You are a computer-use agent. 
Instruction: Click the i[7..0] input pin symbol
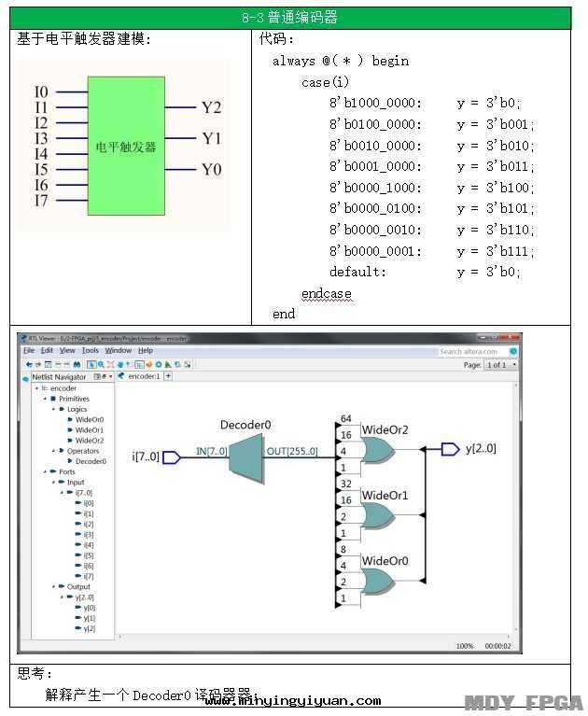click(172, 457)
